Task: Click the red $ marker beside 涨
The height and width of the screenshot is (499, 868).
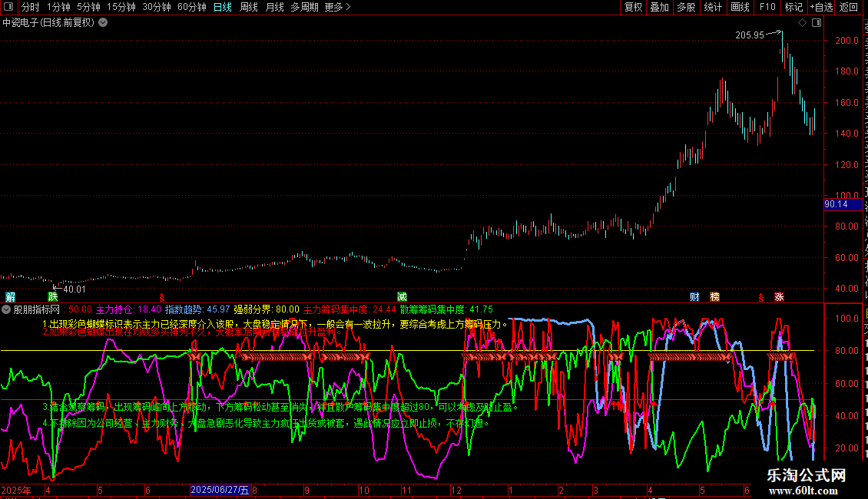Action: pos(760,298)
